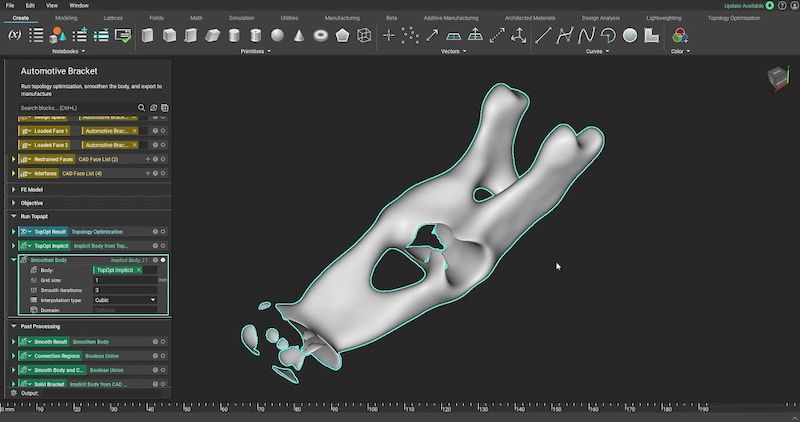Select the L-shaped profile tool

(652, 35)
